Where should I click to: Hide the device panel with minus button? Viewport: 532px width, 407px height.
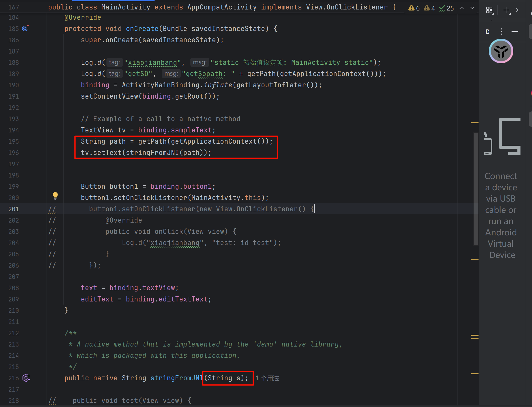click(x=515, y=32)
